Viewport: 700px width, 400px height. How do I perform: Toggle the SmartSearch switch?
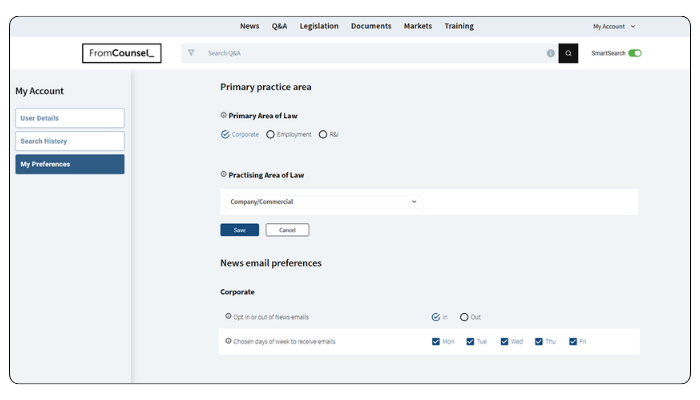[x=635, y=53]
